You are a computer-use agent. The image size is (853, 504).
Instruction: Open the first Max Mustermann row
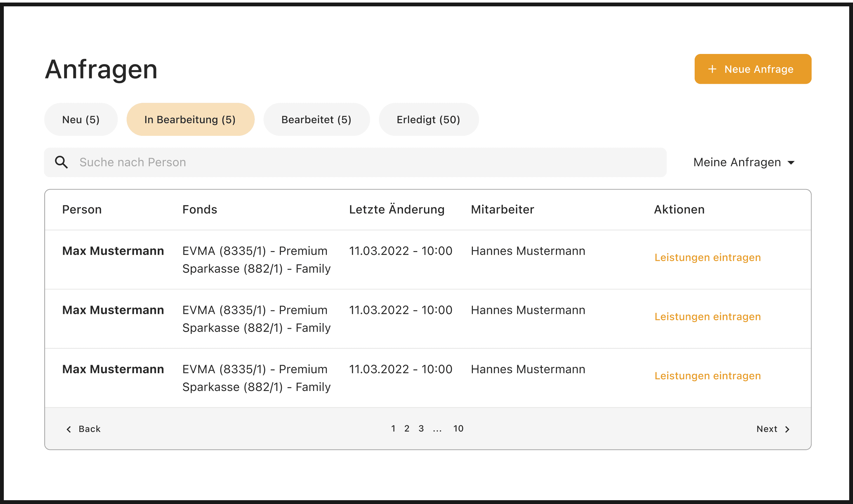tap(113, 251)
